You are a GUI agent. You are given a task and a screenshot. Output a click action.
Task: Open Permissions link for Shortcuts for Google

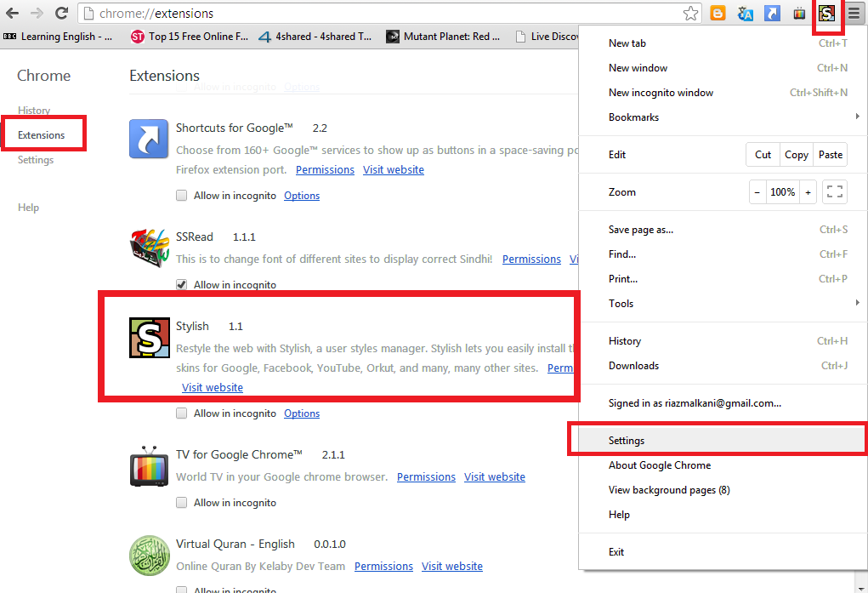(x=325, y=170)
